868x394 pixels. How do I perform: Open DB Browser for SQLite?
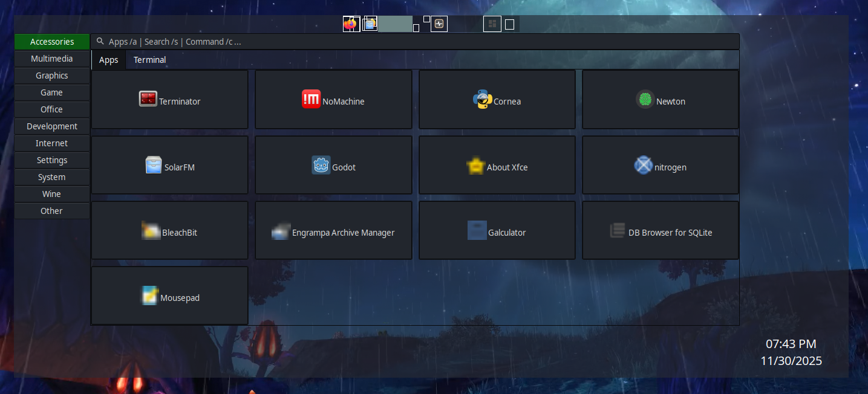(x=660, y=230)
